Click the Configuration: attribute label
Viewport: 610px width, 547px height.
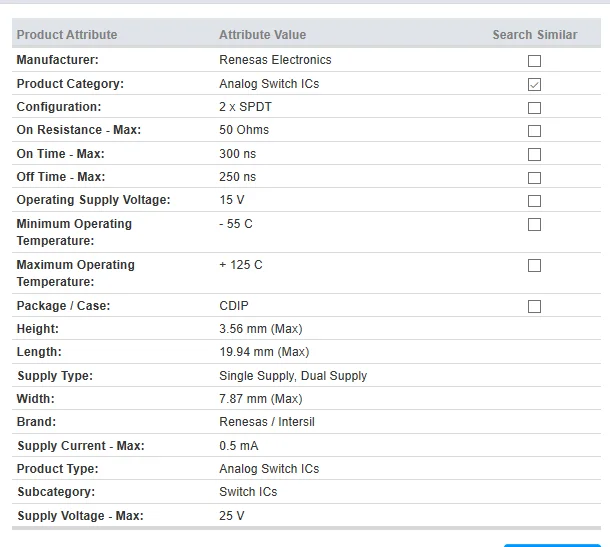click(59, 107)
